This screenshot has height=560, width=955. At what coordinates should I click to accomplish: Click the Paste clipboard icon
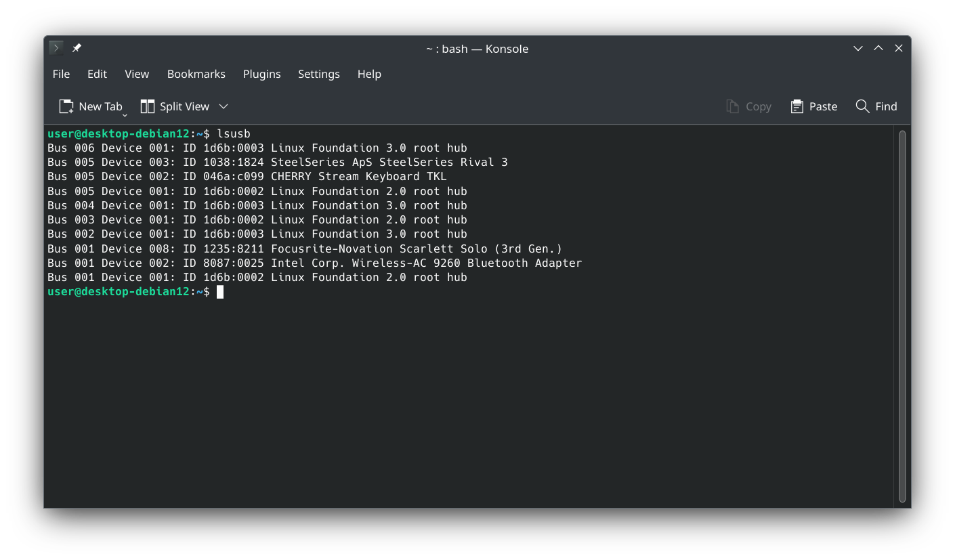pyautogui.click(x=797, y=106)
